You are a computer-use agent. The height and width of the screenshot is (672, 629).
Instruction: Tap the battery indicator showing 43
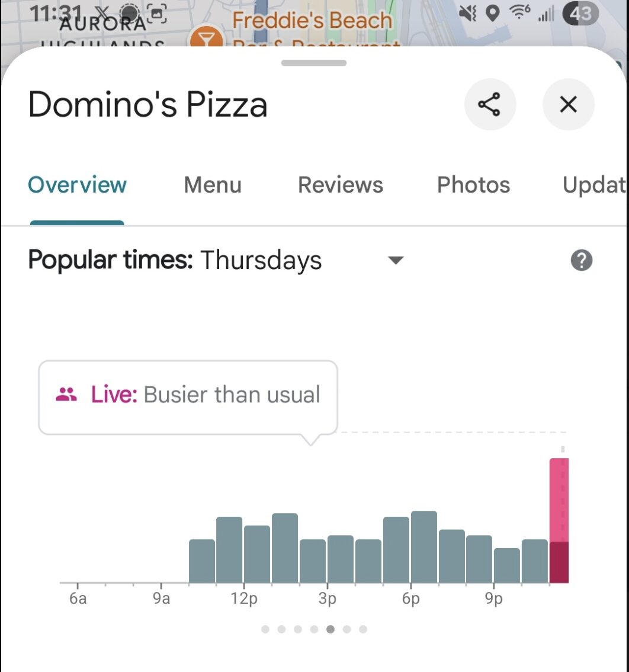point(580,14)
